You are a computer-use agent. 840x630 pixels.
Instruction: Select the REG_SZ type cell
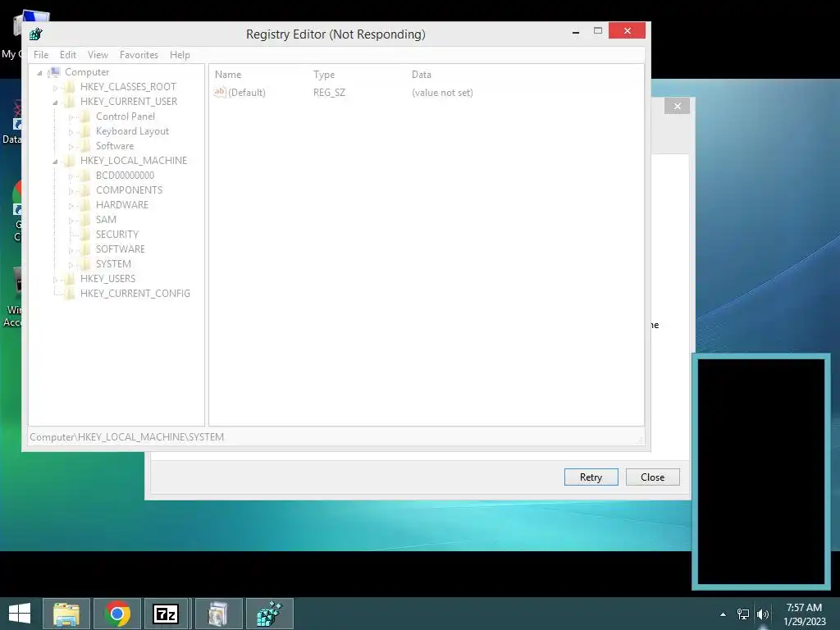330,93
